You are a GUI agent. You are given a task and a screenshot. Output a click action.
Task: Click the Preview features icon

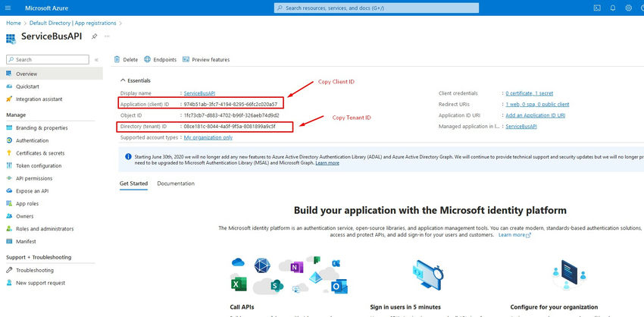[186, 60]
